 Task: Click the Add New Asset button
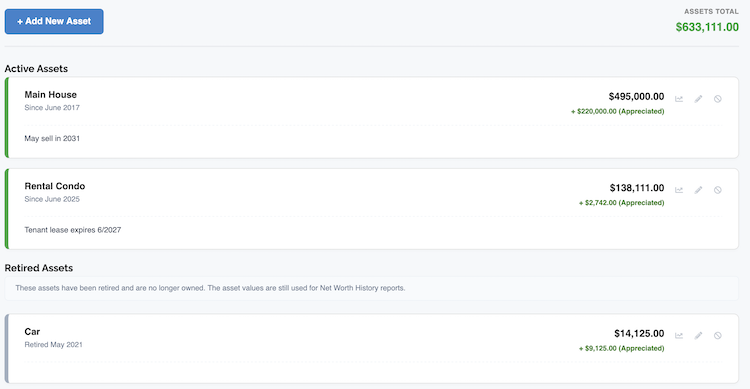[x=54, y=22]
